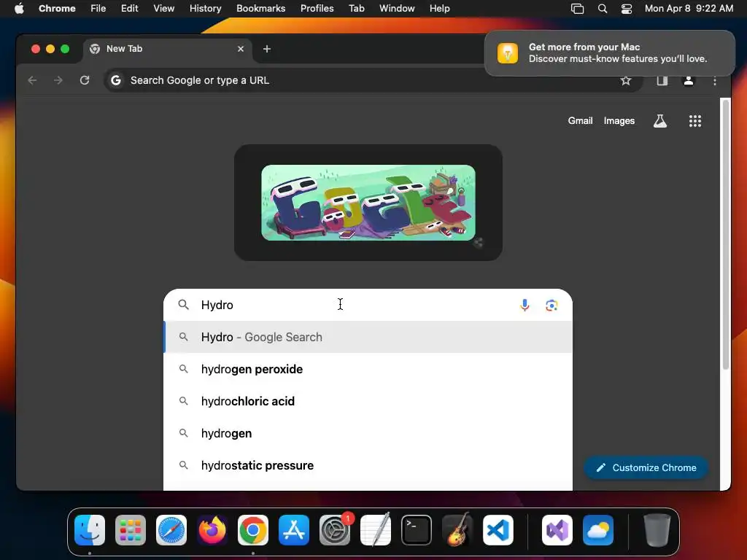Click the date and time in menu bar
This screenshot has height=560, width=747.
pos(689,9)
